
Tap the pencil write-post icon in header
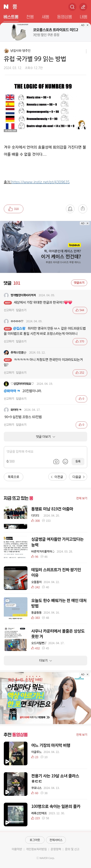(x=83, y=7)
